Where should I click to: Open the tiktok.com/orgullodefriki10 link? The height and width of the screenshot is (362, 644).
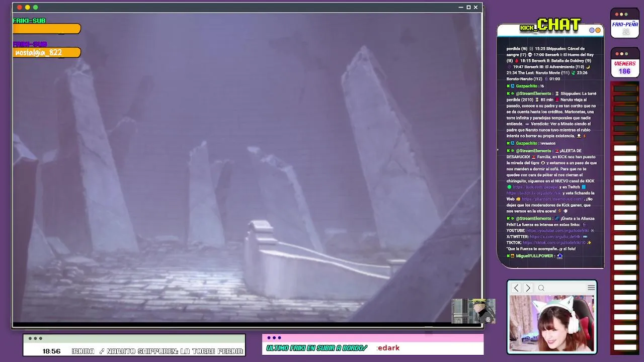coord(554,243)
